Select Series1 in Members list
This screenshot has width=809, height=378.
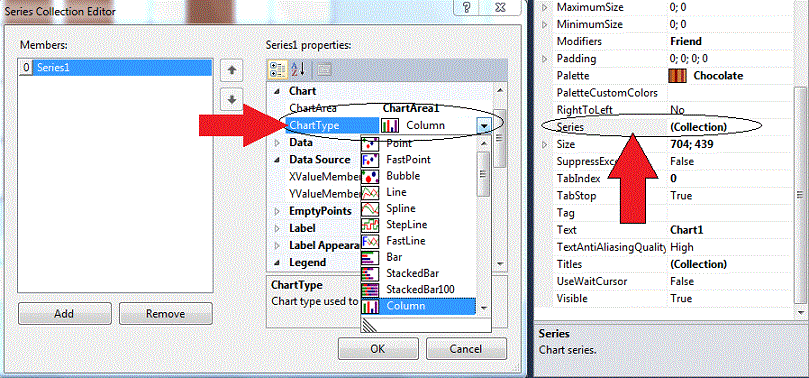click(115, 68)
